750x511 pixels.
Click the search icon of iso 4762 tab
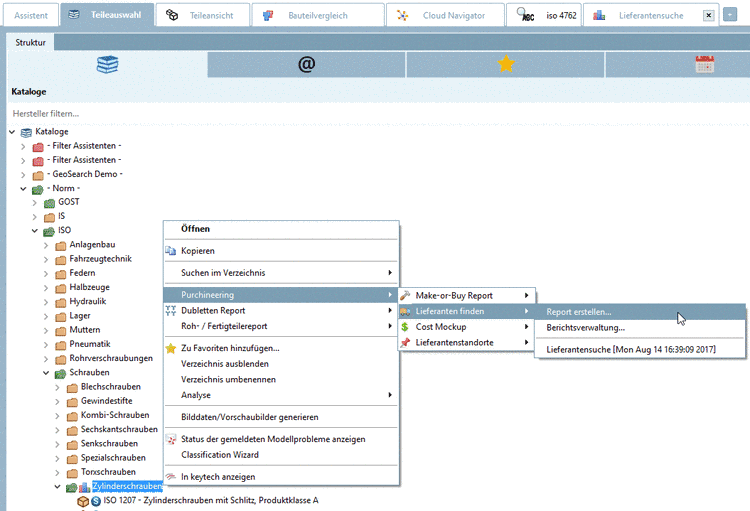(x=526, y=15)
